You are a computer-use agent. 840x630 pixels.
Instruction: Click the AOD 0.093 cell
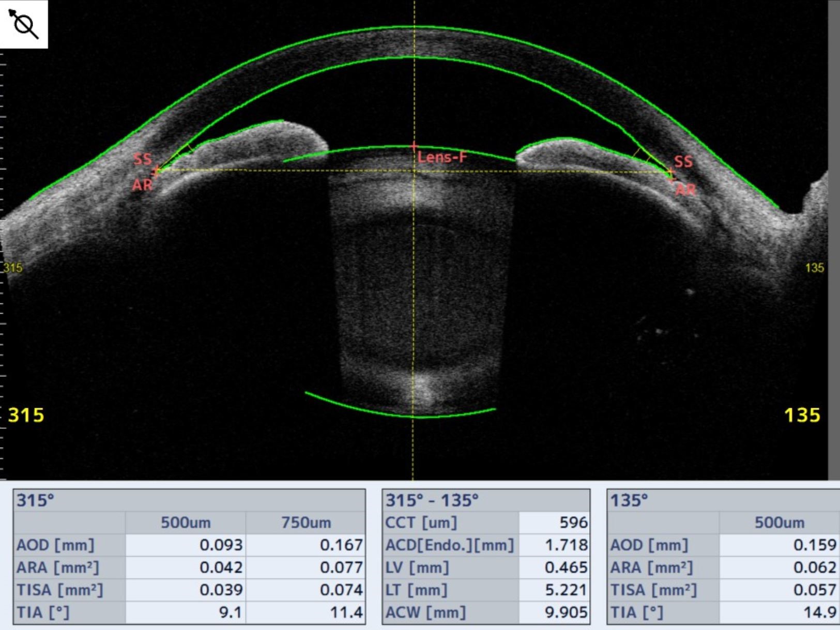[221, 545]
